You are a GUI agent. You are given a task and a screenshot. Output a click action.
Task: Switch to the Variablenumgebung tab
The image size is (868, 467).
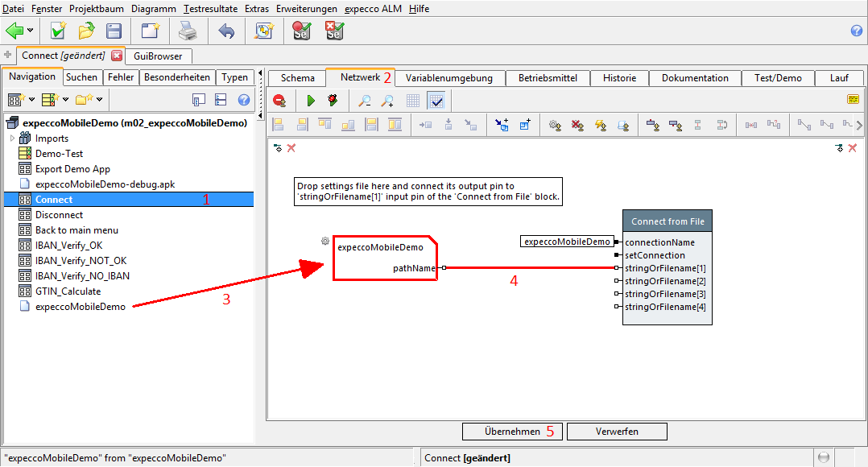click(448, 78)
